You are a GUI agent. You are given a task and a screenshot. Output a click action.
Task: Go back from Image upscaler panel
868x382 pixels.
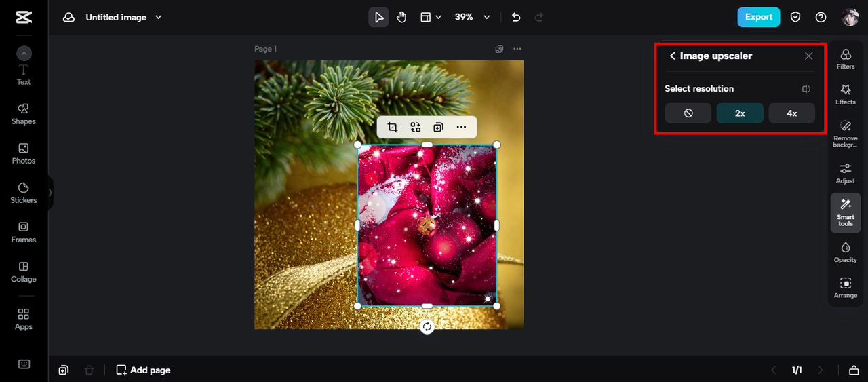click(x=672, y=56)
